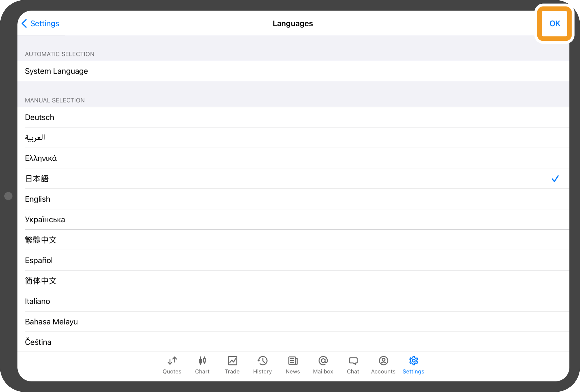This screenshot has height=392, width=580.
Task: Pick Español in manual selection
Action: tap(39, 261)
